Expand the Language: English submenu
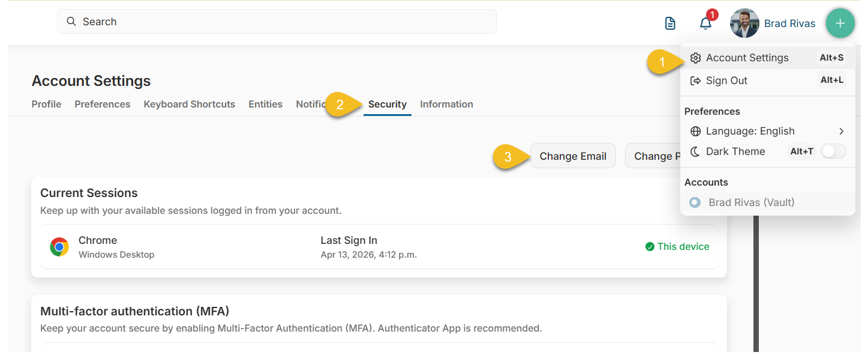 click(842, 131)
